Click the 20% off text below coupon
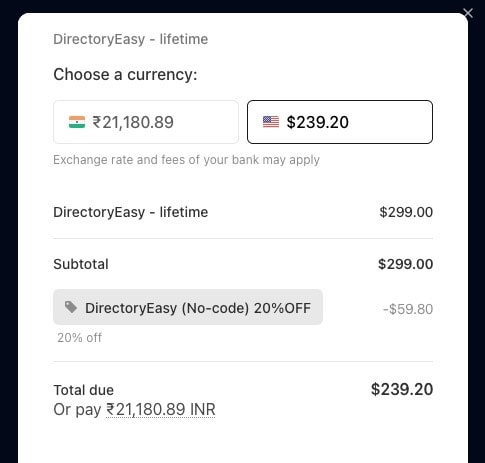This screenshot has width=485, height=463. click(x=79, y=338)
